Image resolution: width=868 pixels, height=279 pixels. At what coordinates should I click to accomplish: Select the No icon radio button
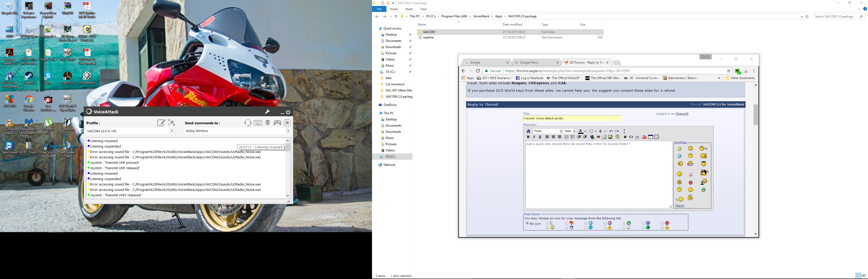tap(527, 223)
